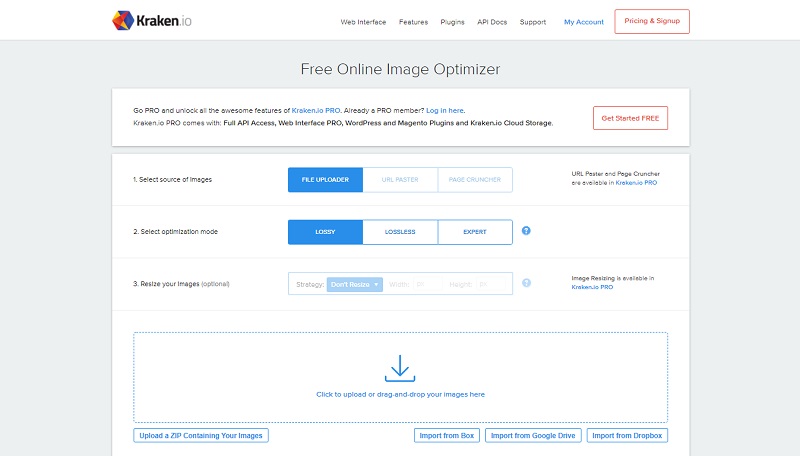800x456 pixels.
Task: Click the Pricing & Signup button
Action: 652,21
